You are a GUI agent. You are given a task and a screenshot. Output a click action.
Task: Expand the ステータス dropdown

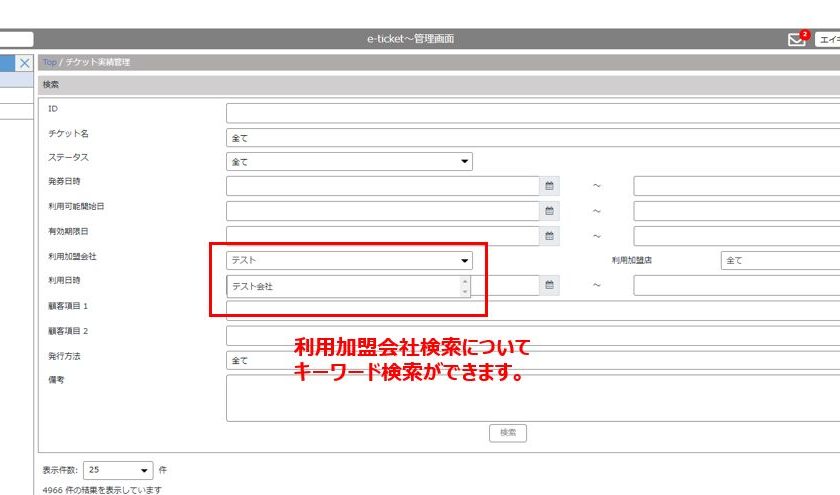click(349, 161)
